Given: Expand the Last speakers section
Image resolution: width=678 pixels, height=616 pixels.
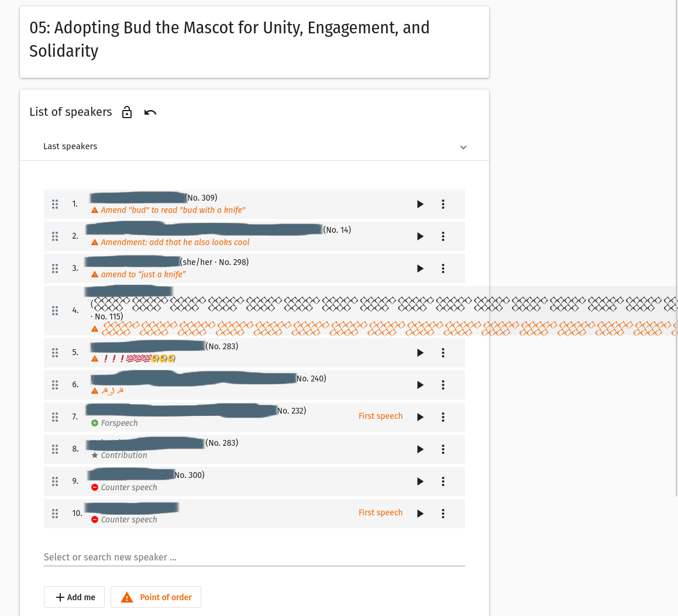Looking at the screenshot, I should [463, 147].
